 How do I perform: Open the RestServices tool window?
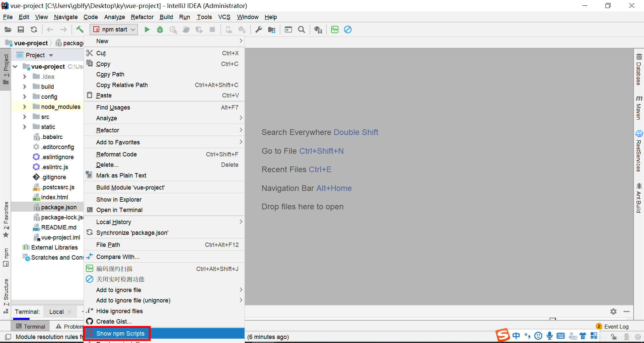tap(639, 151)
